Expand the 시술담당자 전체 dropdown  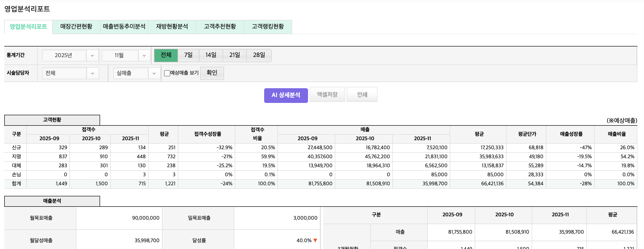tap(70, 73)
